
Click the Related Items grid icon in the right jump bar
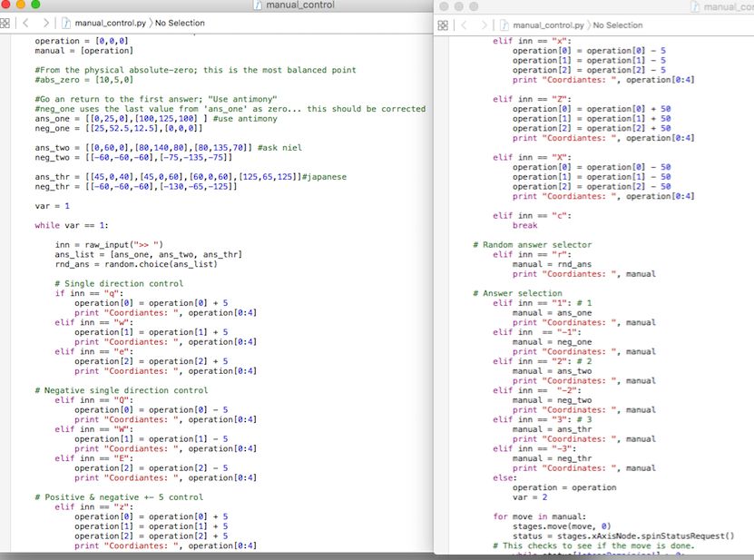(443, 25)
